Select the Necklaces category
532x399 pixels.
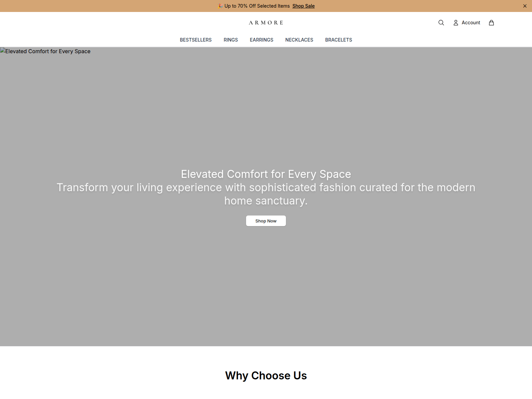(x=299, y=40)
